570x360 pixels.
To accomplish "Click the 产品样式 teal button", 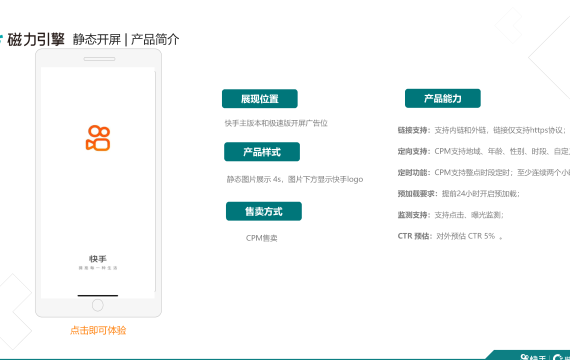I will tap(262, 152).
